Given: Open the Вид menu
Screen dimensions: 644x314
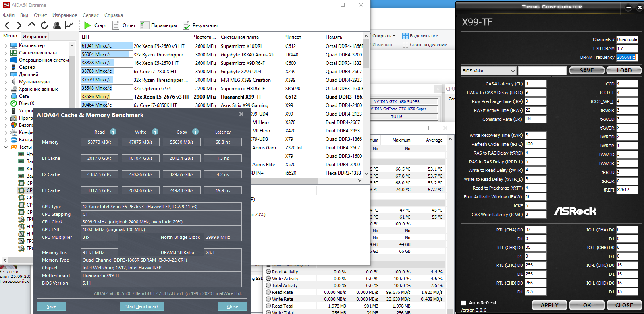Looking at the screenshot, I should [x=24, y=15].
